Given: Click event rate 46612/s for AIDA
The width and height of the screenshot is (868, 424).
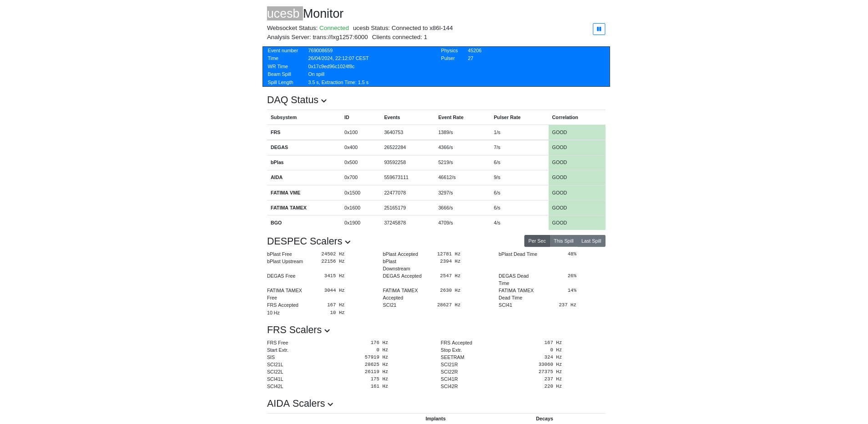Looking at the screenshot, I should 447,177.
